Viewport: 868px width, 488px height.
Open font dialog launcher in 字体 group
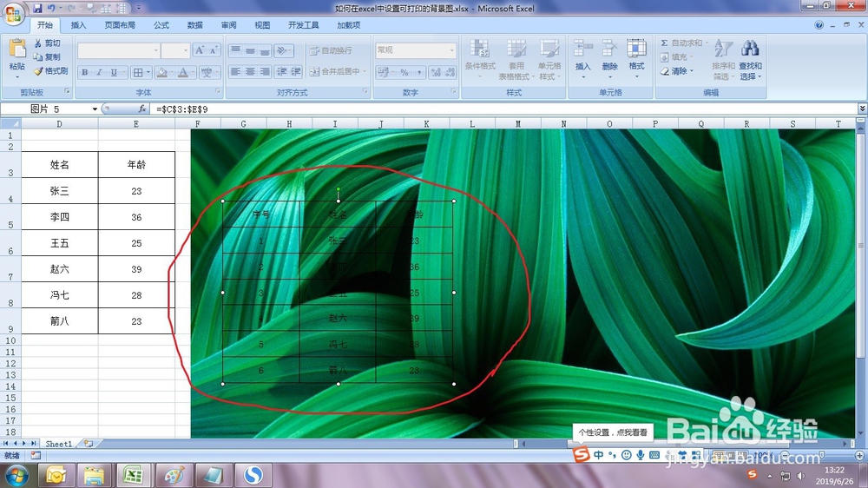click(218, 91)
